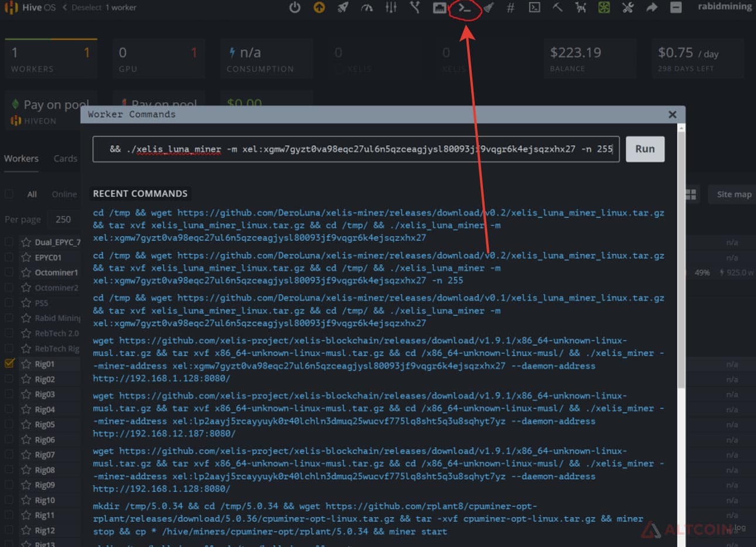Check the Octominer1 worker checkbox
Image resolution: width=756 pixels, height=547 pixels.
click(x=9, y=272)
